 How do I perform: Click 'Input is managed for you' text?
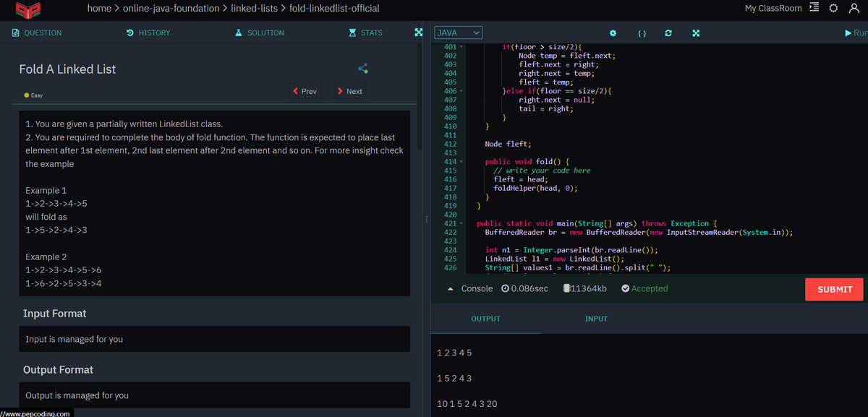(75, 340)
